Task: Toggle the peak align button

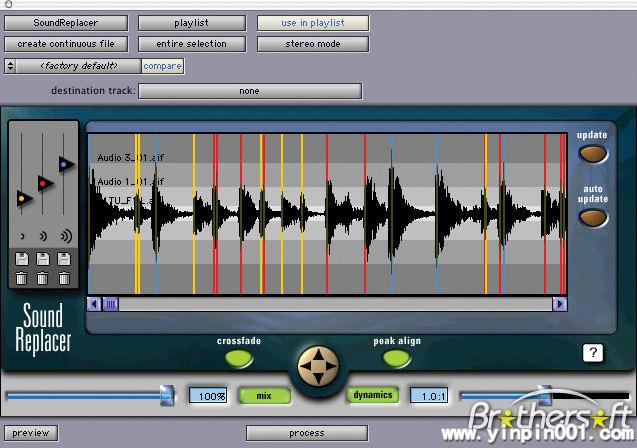Action: 396,358
